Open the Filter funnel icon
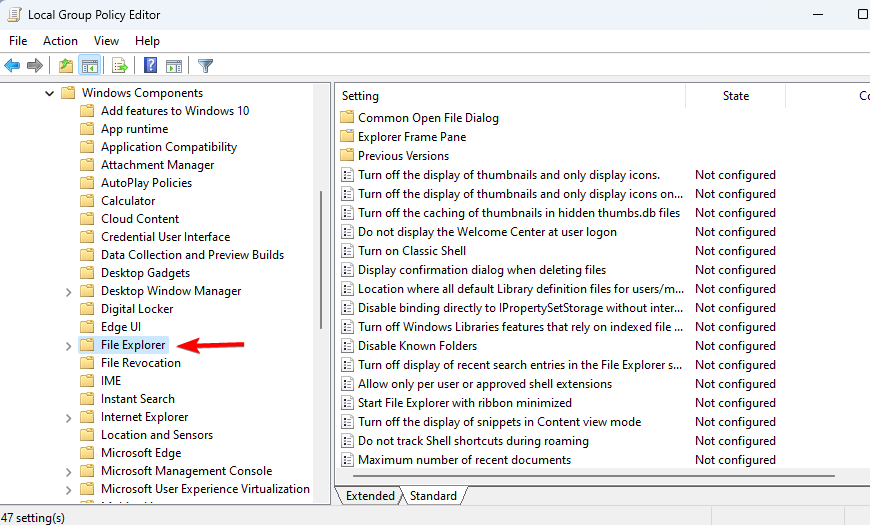 205,66
